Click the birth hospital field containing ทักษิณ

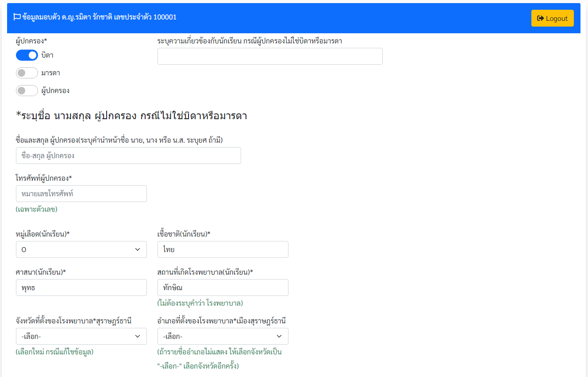(223, 288)
